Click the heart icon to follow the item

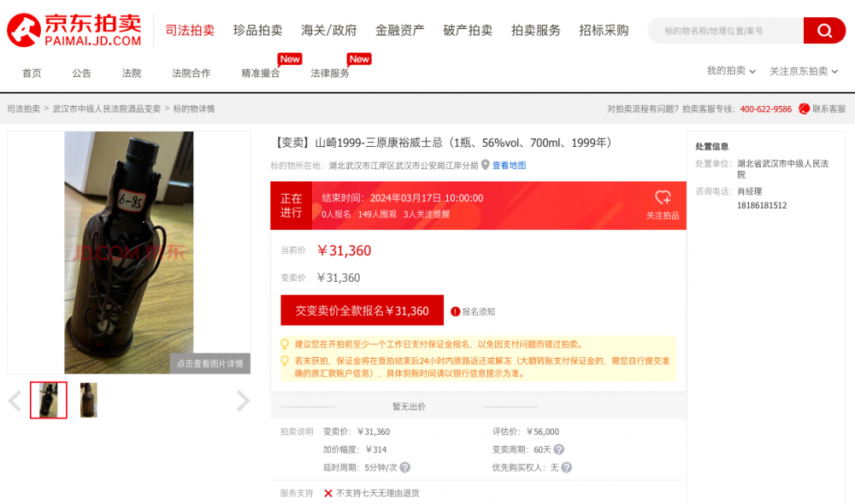pos(663,197)
